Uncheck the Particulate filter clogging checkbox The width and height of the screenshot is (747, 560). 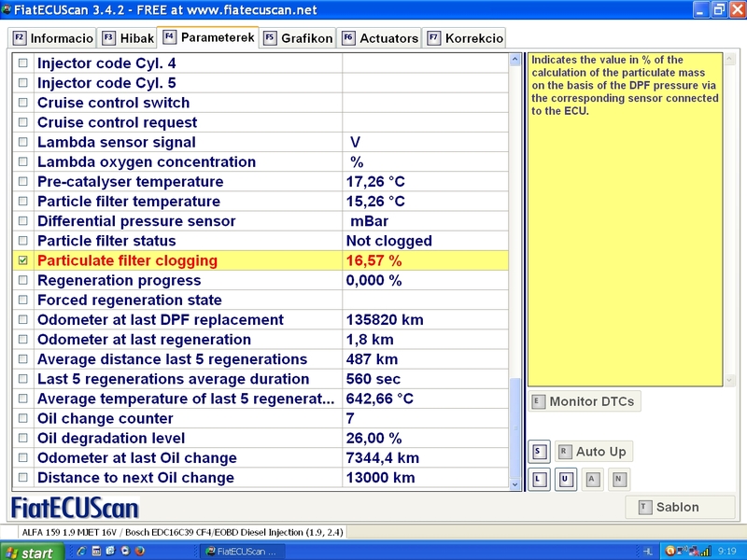(22, 260)
